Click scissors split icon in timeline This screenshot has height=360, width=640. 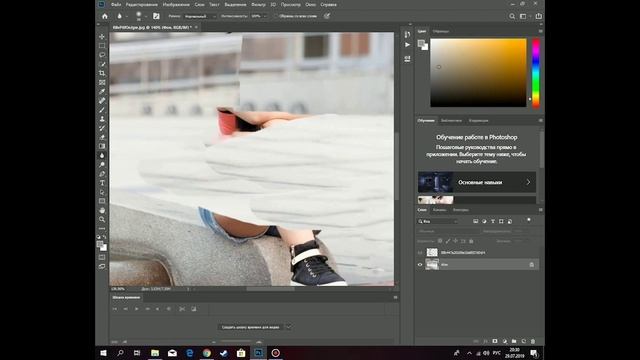[182, 309]
